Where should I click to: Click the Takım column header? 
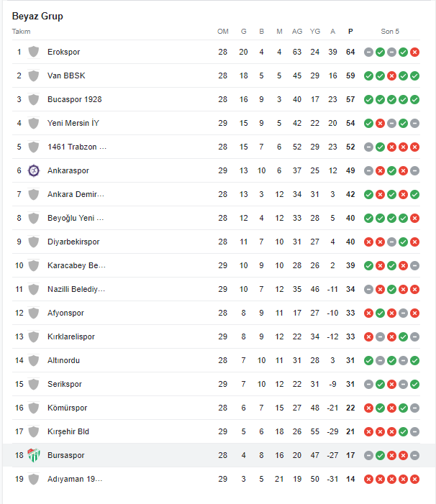click(22, 32)
